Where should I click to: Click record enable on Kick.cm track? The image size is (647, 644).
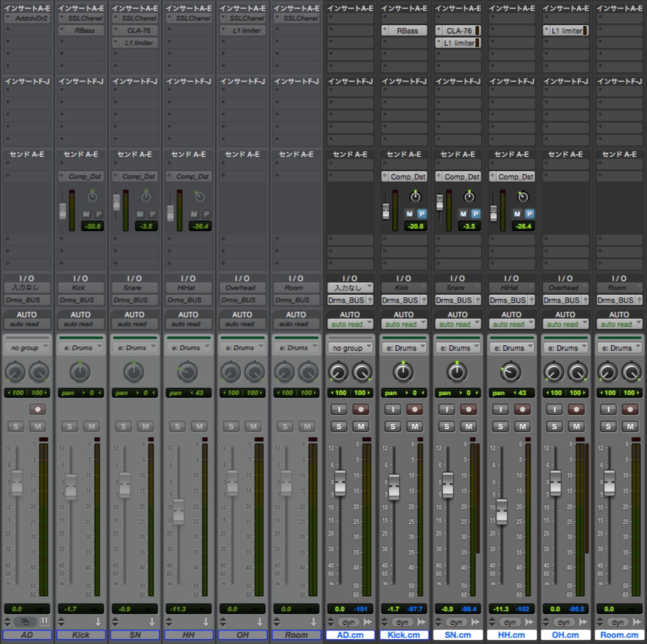click(x=415, y=409)
